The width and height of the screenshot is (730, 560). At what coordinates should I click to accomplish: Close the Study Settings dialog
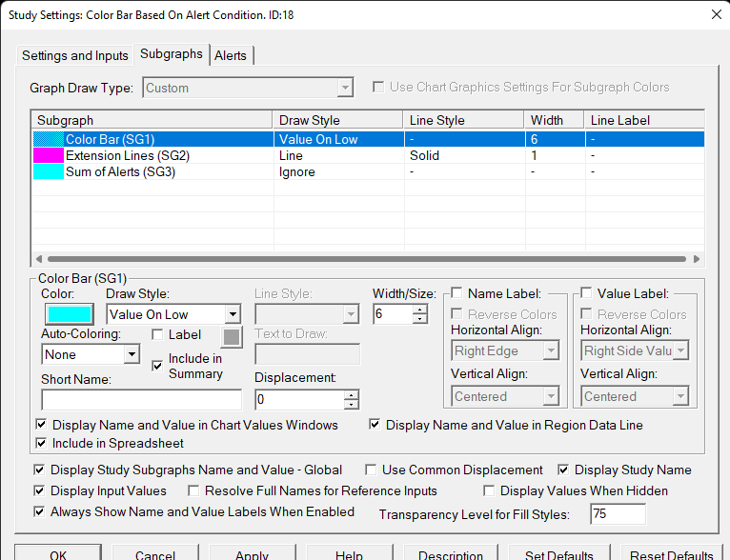[716, 13]
